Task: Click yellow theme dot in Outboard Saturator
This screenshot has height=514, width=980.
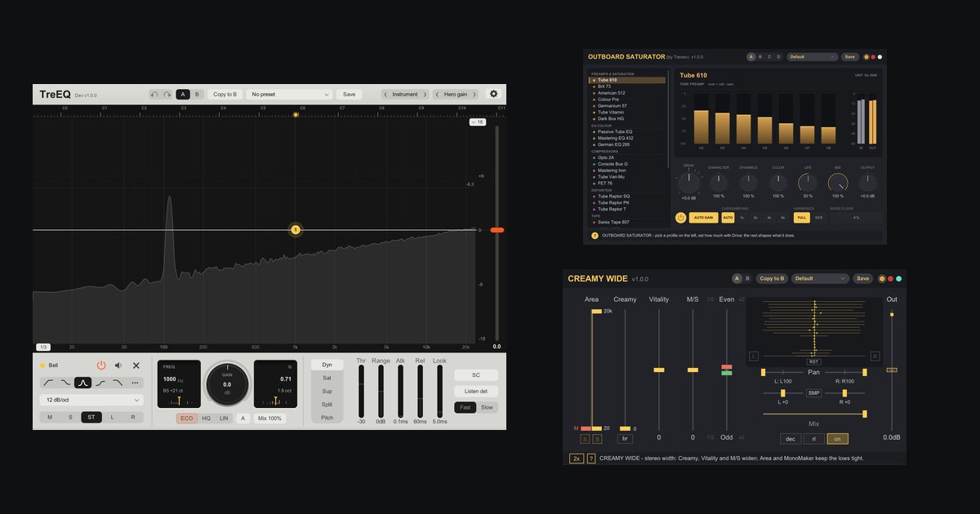Action: [x=866, y=57]
